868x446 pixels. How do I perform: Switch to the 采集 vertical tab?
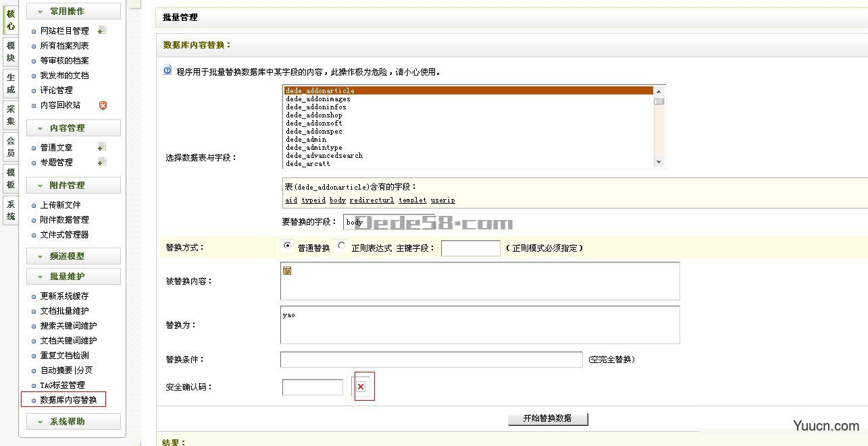[11, 115]
